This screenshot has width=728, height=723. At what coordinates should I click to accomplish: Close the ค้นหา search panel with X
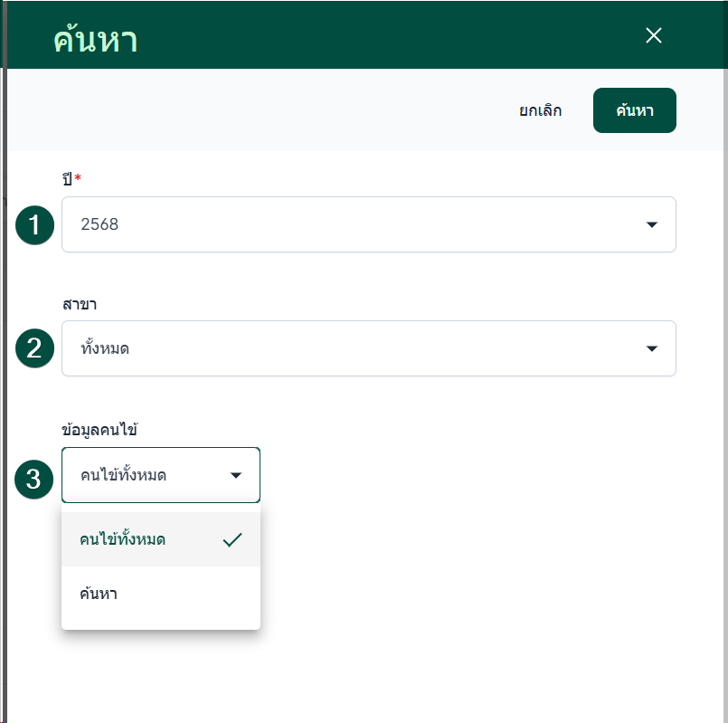pyautogui.click(x=654, y=35)
